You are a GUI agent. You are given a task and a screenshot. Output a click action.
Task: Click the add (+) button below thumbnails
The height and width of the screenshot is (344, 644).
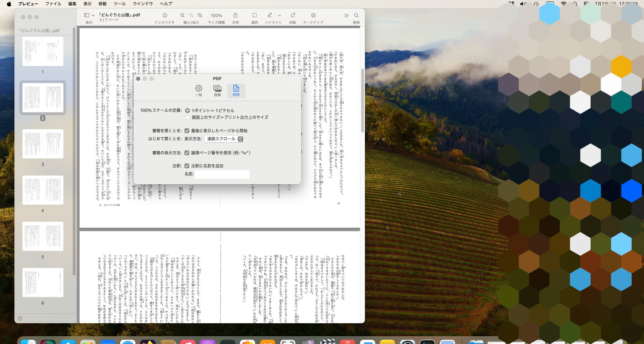20,318
